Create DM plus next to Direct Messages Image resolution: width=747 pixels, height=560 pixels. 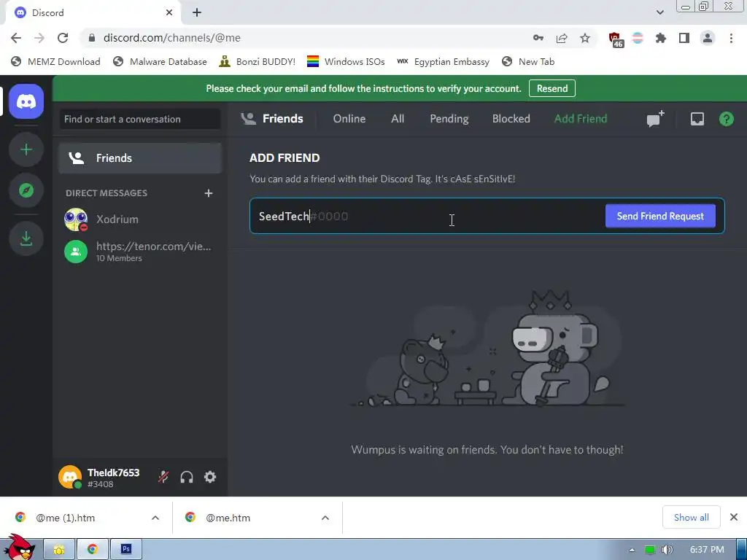tap(208, 192)
